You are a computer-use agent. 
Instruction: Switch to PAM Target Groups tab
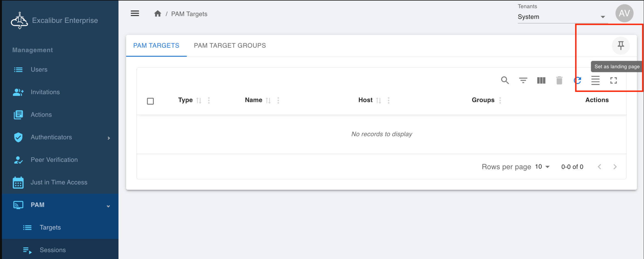[x=230, y=45]
